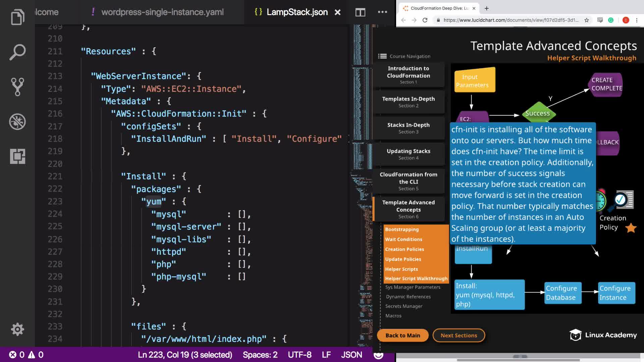Open the editor more actions ellipsis
This screenshot has width=644, height=362.
(382, 12)
